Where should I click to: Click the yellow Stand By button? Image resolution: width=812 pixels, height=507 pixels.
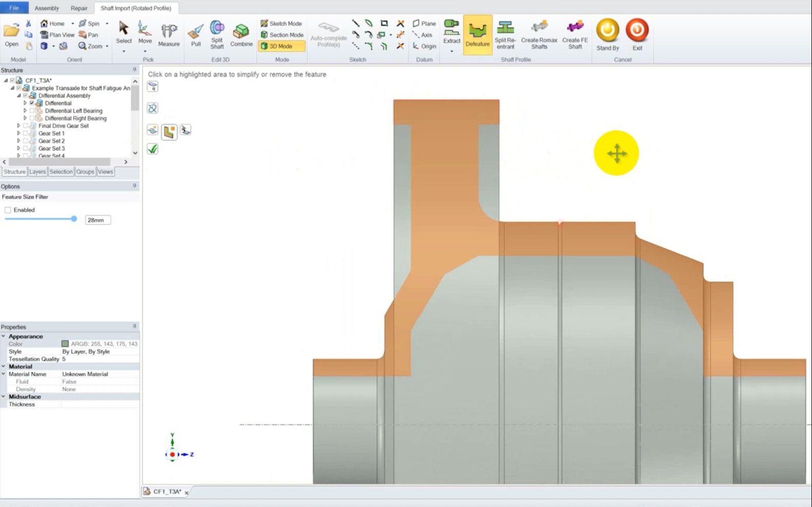pyautogui.click(x=608, y=35)
